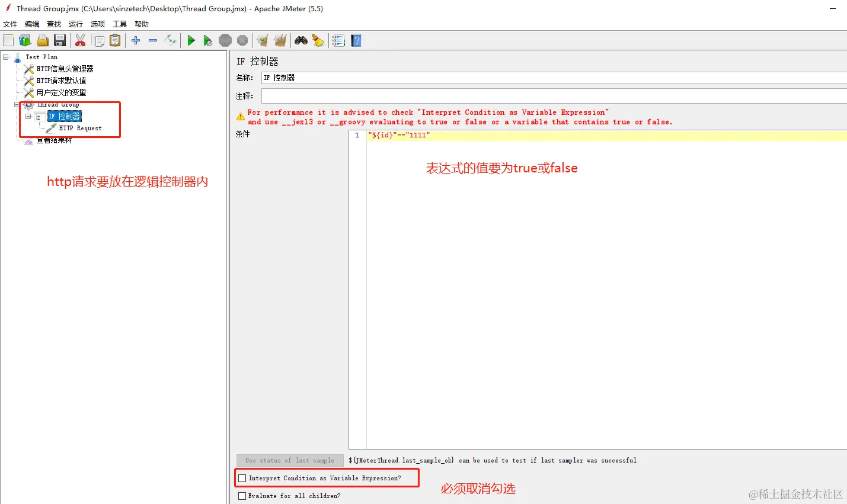Paste from clipboard using the toolbar icon
This screenshot has height=504, width=847.
click(x=115, y=40)
